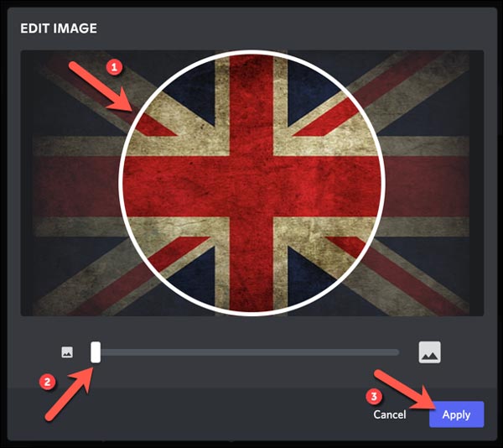The image size is (503, 448).
Task: Click the right end of the zoom slider track
Action: click(397, 352)
